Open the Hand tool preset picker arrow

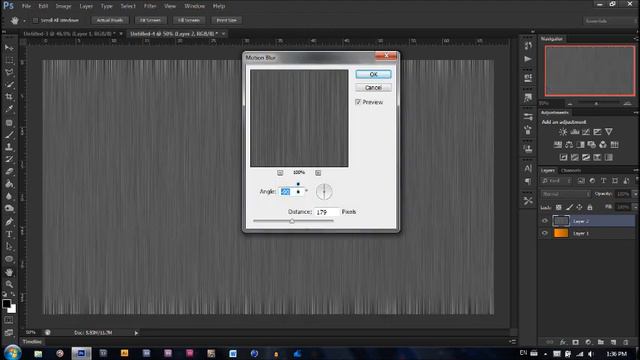click(24, 20)
